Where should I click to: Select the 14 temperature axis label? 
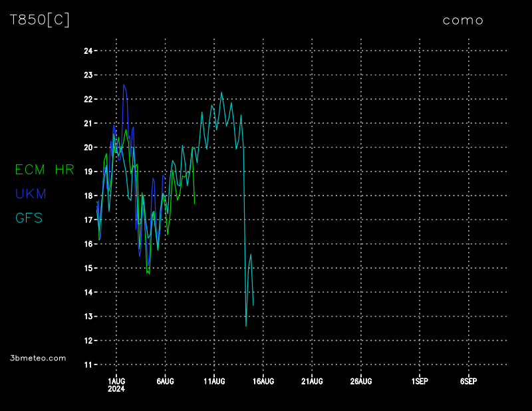88,292
